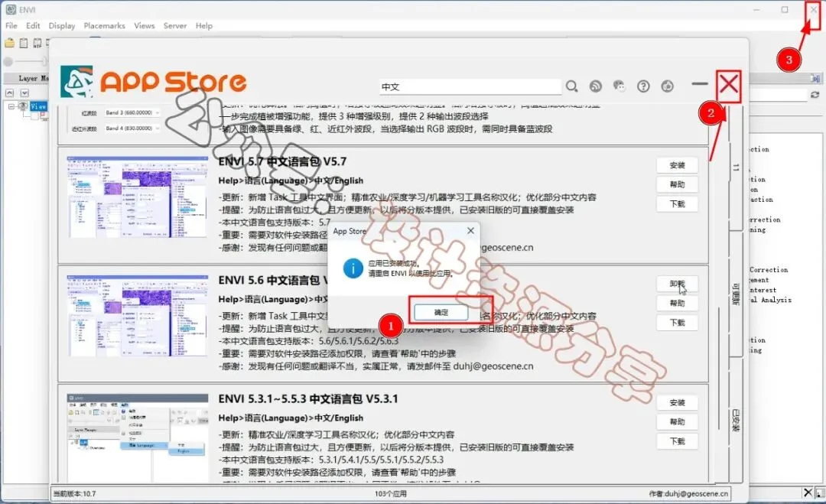Open the Edit menu in ENVI
The image size is (826, 504).
[x=33, y=25]
